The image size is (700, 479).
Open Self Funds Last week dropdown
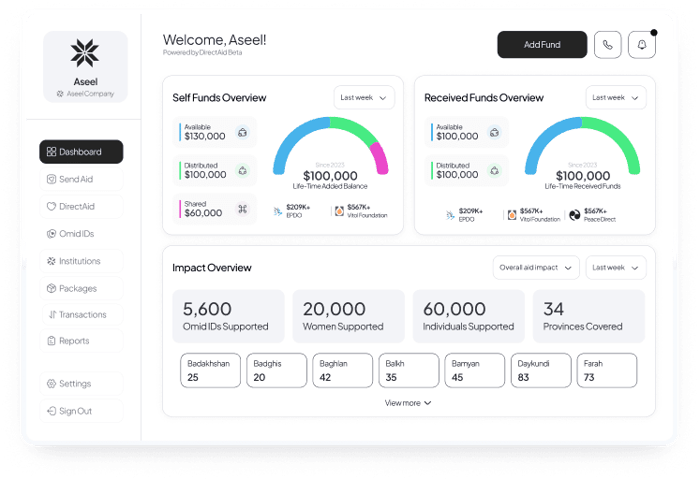[x=364, y=98]
